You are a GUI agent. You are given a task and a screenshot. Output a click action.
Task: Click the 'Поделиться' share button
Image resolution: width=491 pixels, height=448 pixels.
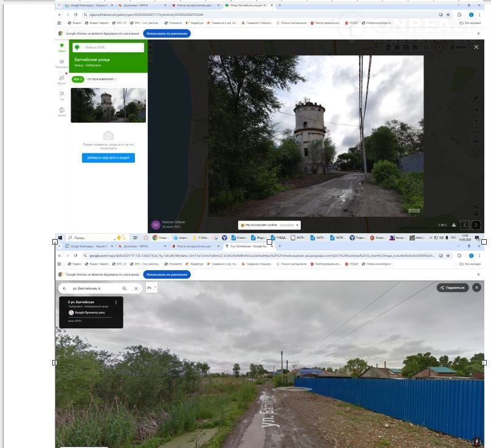pos(453,288)
